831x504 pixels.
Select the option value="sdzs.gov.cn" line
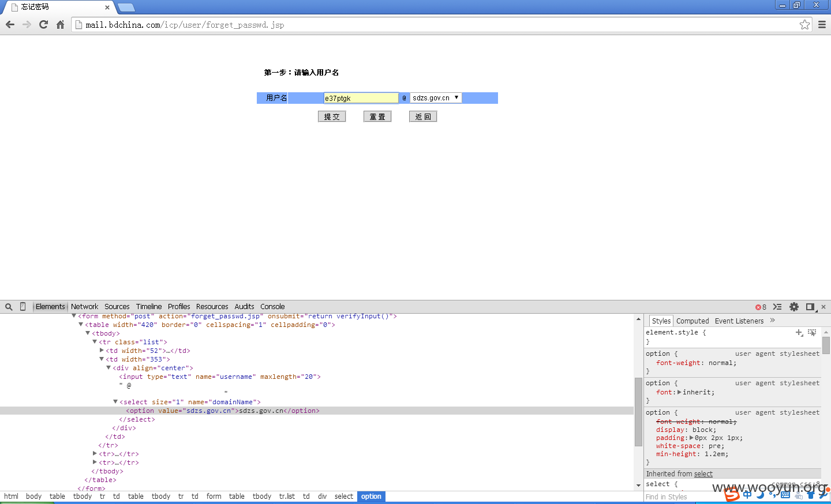[223, 411]
